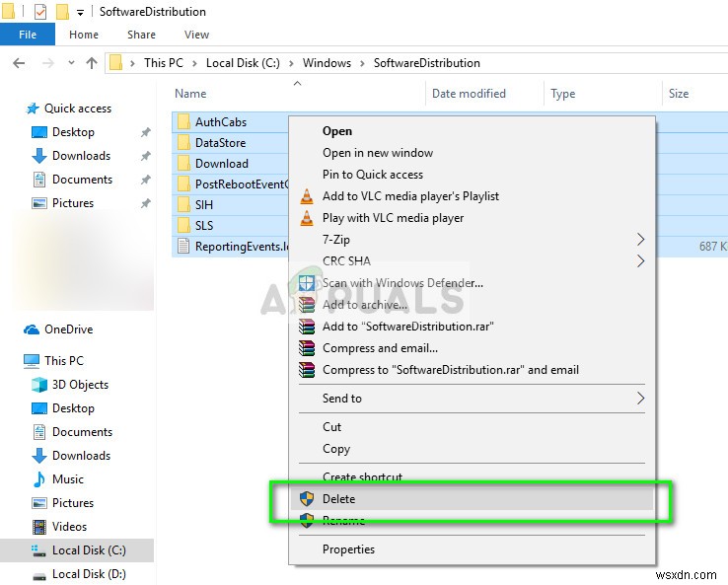Click SoftwareDistribution breadcrumb in address bar
This screenshot has width=728, height=585.
click(x=427, y=63)
